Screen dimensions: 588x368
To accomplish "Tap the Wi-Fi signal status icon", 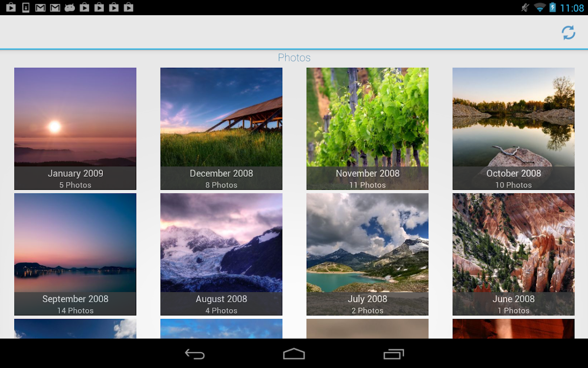I will (x=540, y=7).
